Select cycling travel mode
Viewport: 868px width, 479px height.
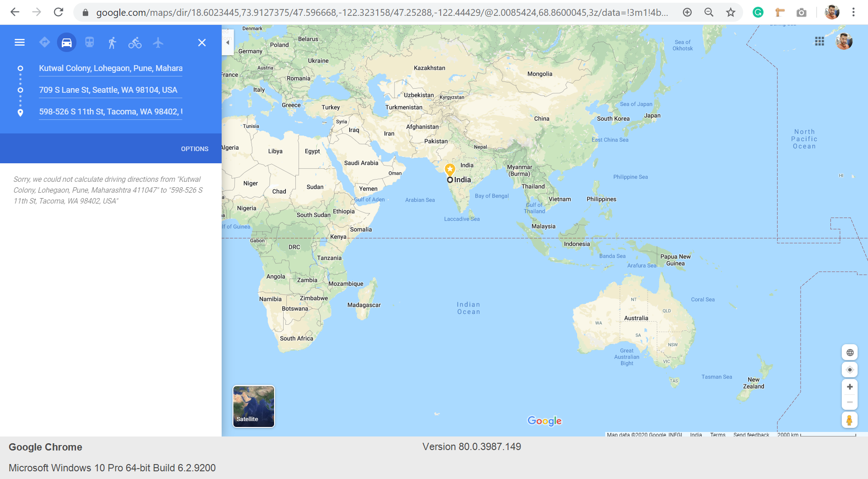(x=135, y=43)
